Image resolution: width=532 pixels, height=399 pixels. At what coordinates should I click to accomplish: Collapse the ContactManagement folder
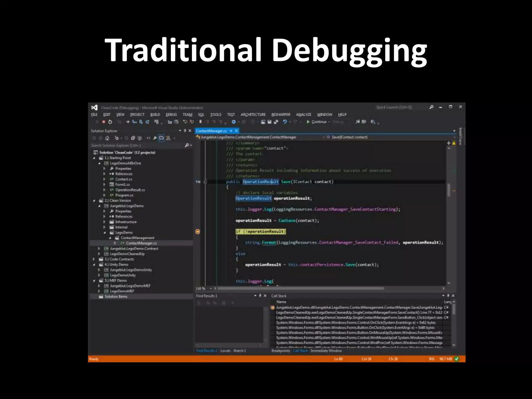110,238
